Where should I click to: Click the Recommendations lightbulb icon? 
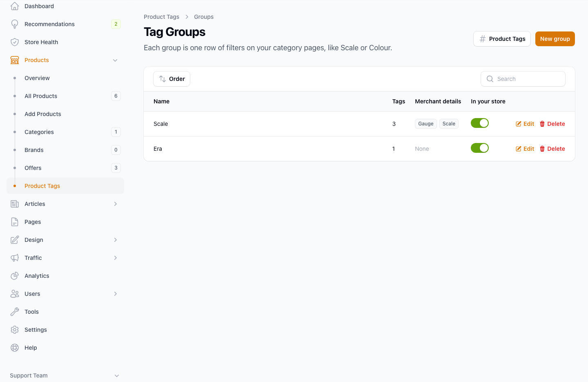(x=15, y=24)
